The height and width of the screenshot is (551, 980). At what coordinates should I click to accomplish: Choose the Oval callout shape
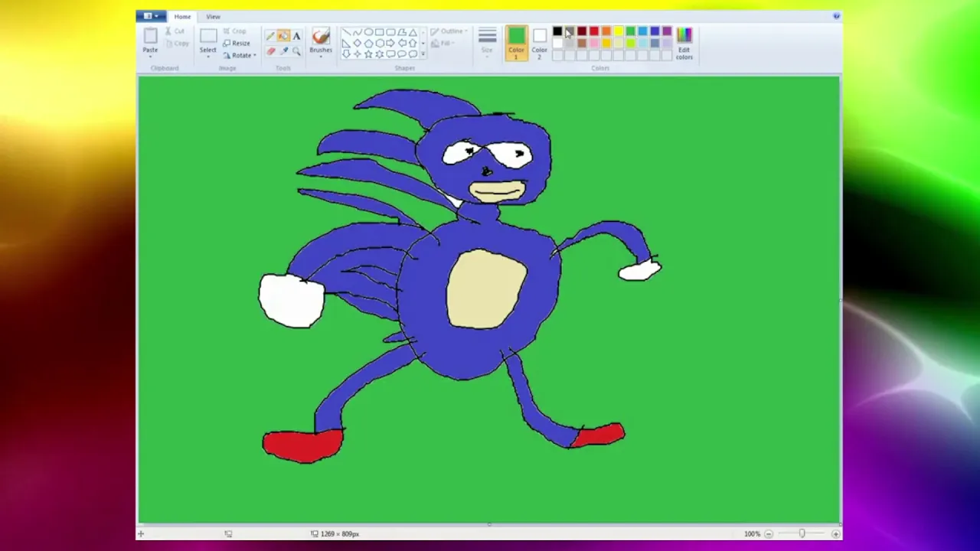[402, 54]
